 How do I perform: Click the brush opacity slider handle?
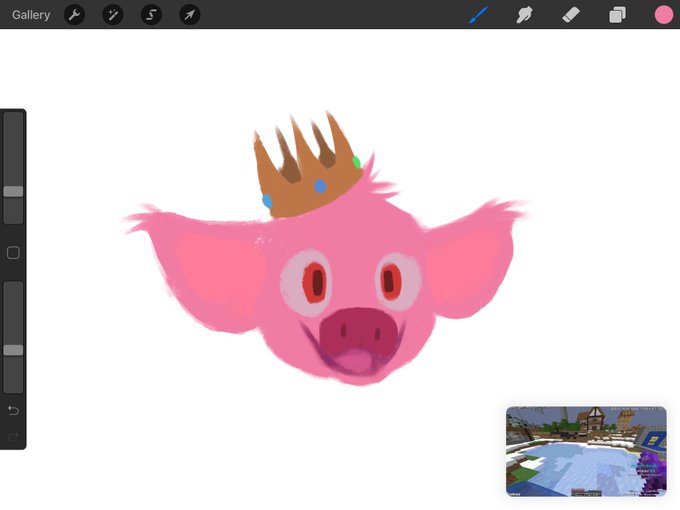point(13,350)
